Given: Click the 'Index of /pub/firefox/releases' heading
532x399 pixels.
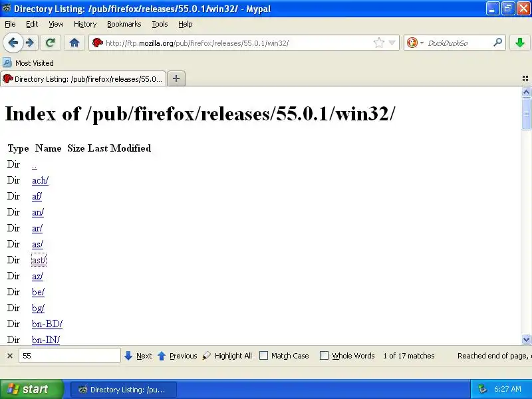Looking at the screenshot, I should coord(200,114).
